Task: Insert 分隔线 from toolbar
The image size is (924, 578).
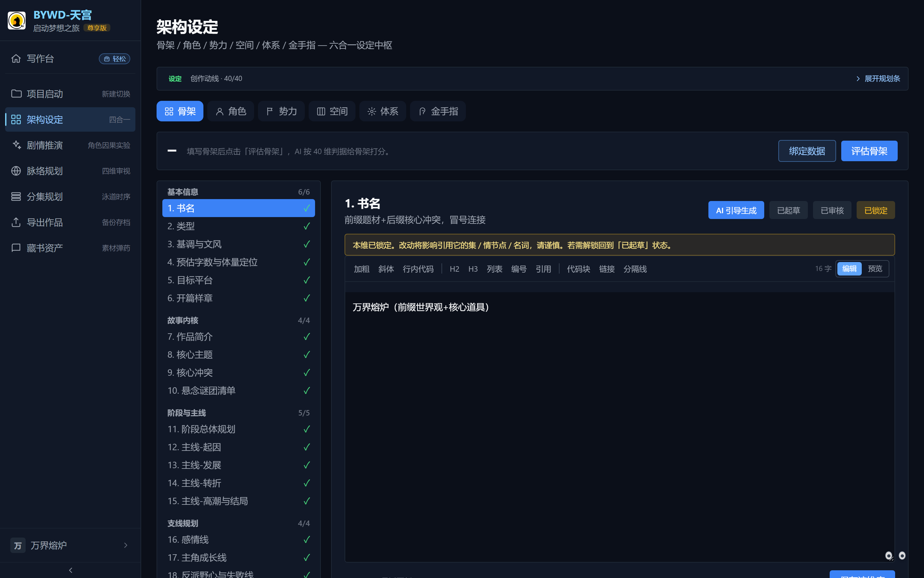Action: [635, 269]
